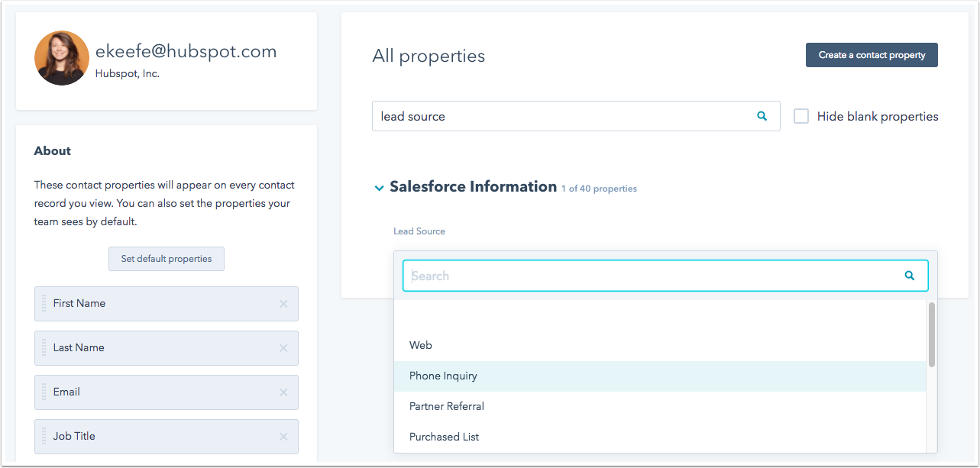Click the Hubspot, Inc. company text
980x468 pixels.
128,74
